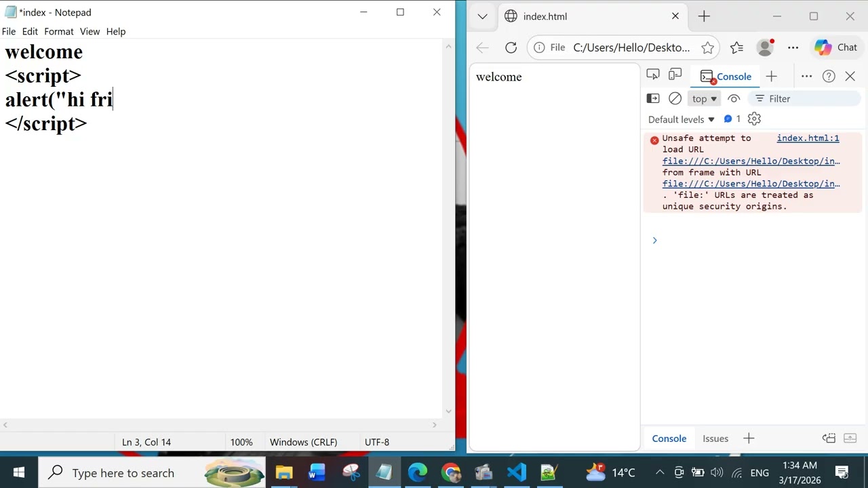The height and width of the screenshot is (488, 868).
Task: Open Notepad View menu
Action: click(x=90, y=31)
